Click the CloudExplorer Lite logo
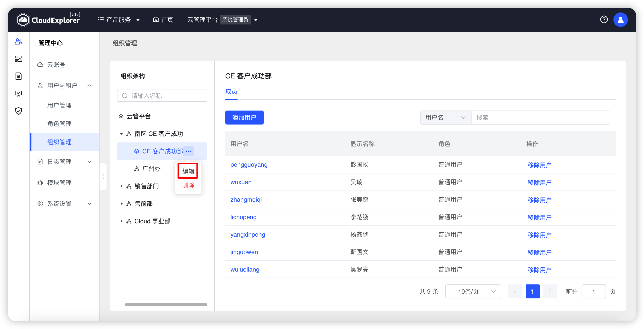This screenshot has width=644, height=329. pos(48,19)
